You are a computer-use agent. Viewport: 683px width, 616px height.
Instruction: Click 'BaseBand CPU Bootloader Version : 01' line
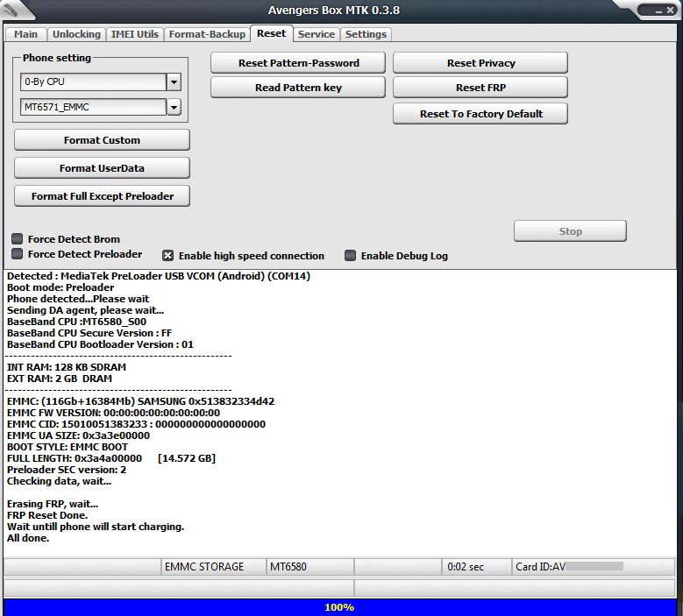(100, 344)
